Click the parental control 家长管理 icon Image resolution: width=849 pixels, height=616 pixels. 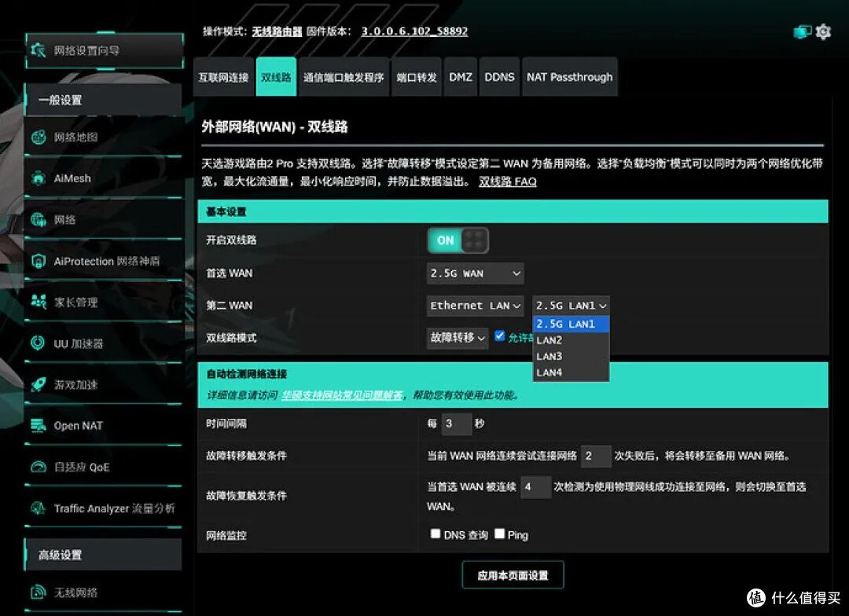tap(39, 302)
